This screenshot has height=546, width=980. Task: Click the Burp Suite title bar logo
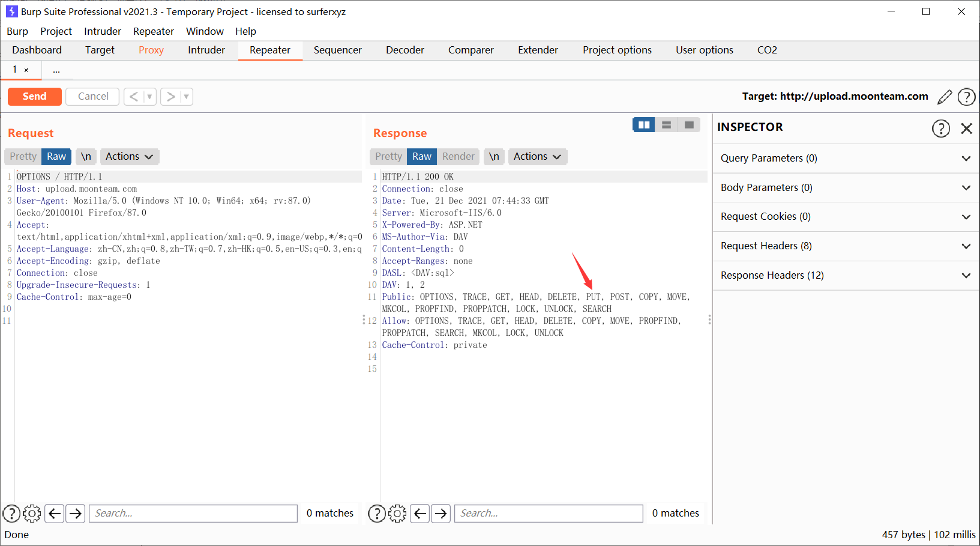11,11
